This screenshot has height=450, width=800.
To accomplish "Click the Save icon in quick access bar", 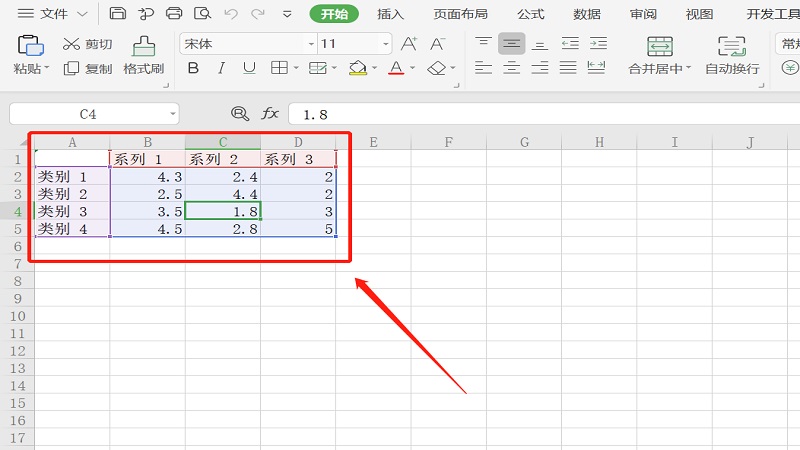I will [118, 14].
